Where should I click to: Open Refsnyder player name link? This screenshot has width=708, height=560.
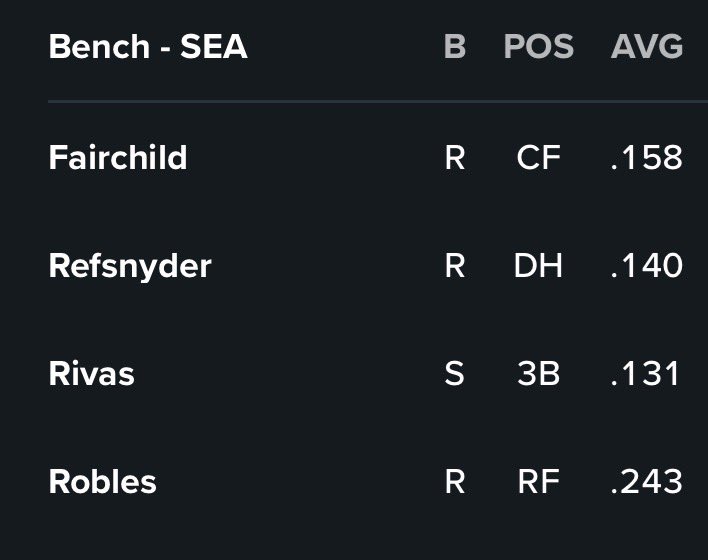[x=130, y=268]
